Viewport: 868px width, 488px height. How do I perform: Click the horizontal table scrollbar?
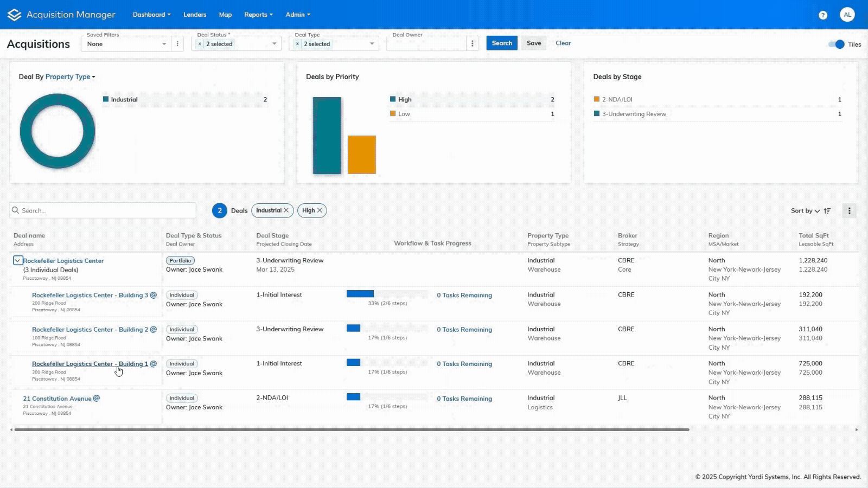(352, 429)
